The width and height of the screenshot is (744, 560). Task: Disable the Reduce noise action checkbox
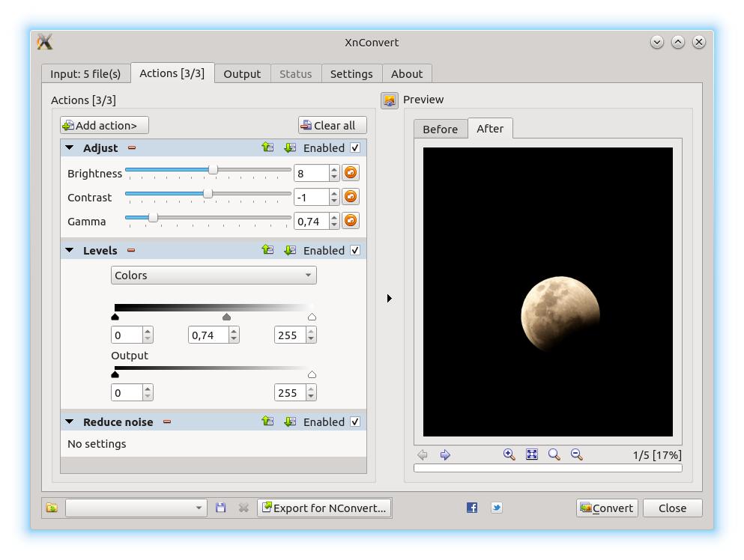(355, 421)
